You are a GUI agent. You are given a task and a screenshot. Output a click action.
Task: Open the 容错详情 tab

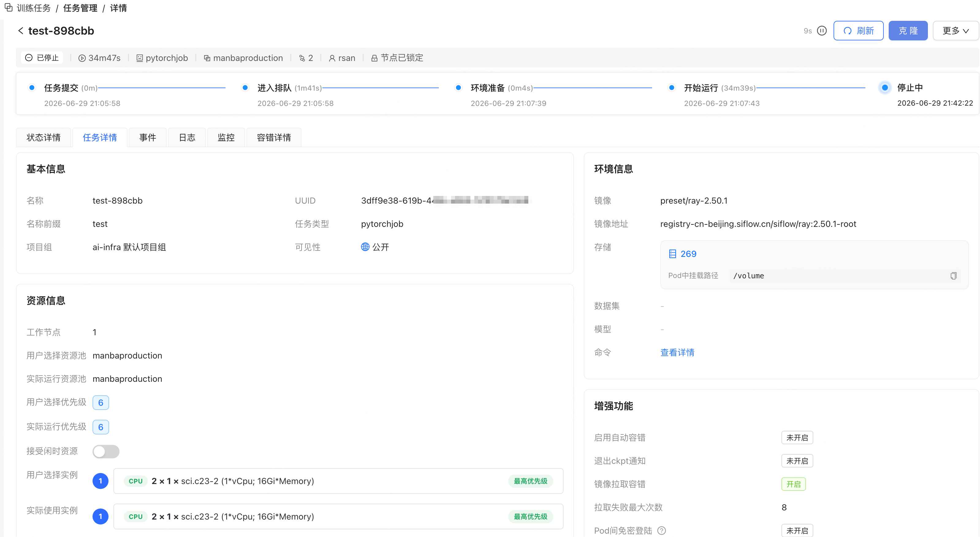[x=274, y=137]
